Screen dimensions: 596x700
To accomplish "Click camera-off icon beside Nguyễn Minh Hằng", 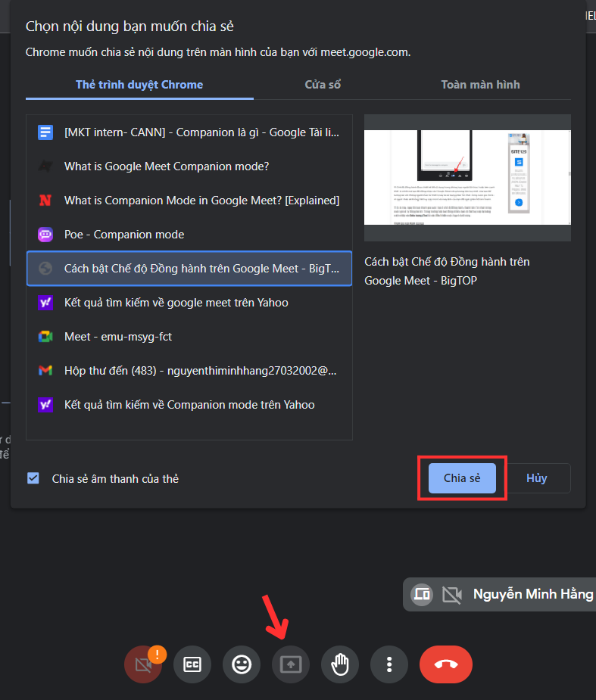I will (x=452, y=595).
